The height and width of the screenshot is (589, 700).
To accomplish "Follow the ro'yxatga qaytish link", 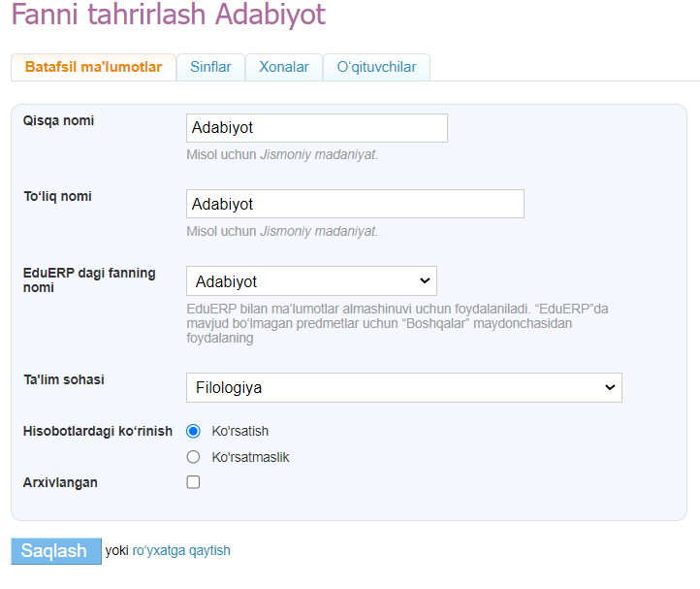I will point(181,550).
